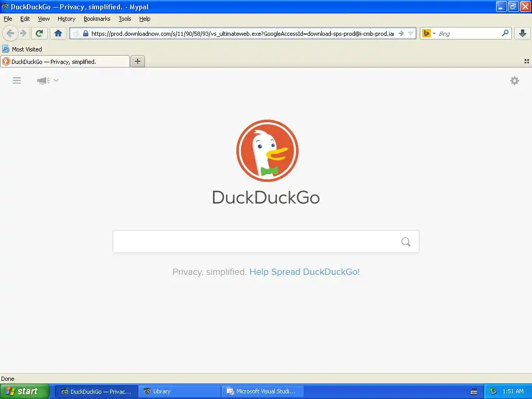Click the DuckDuckGo duck logo
This screenshot has height=399, width=532.
[268, 151]
